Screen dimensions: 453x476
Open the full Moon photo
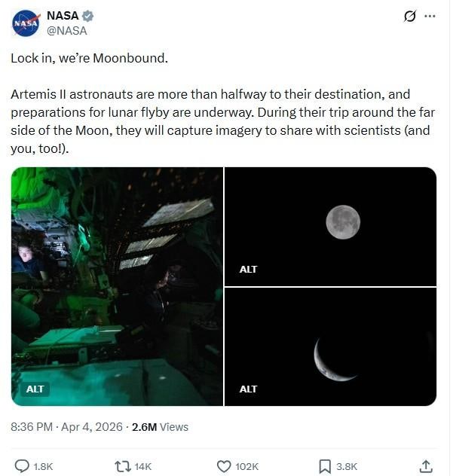point(330,226)
